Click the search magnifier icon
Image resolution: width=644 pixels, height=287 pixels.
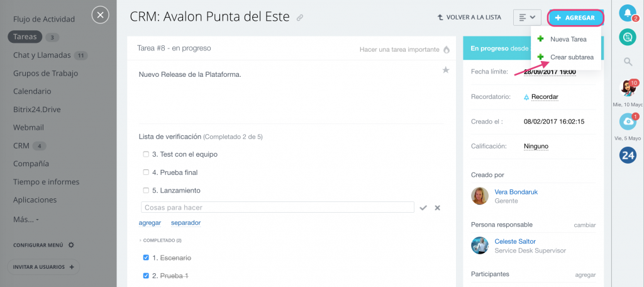628,62
